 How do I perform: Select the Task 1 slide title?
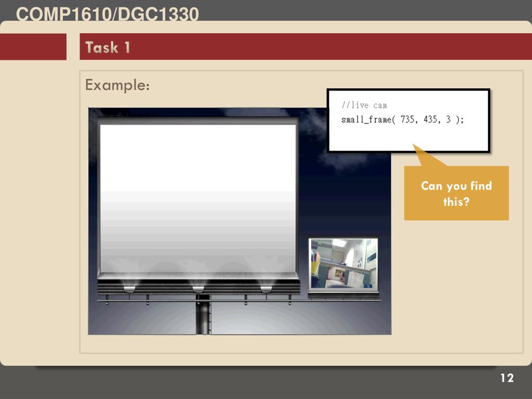[108, 47]
